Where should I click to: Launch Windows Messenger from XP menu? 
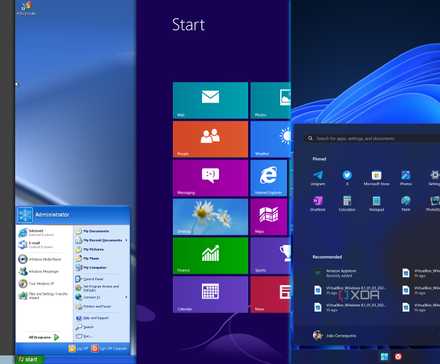coord(39,271)
